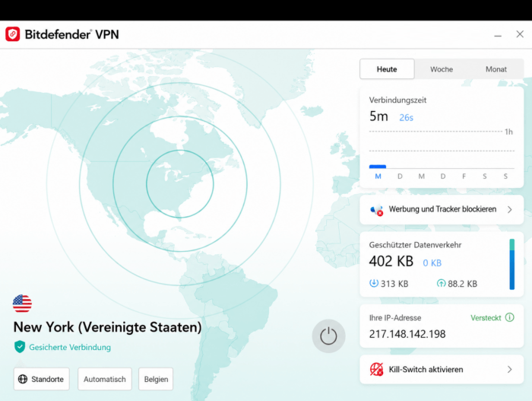Click the United States flag icon

click(x=22, y=303)
